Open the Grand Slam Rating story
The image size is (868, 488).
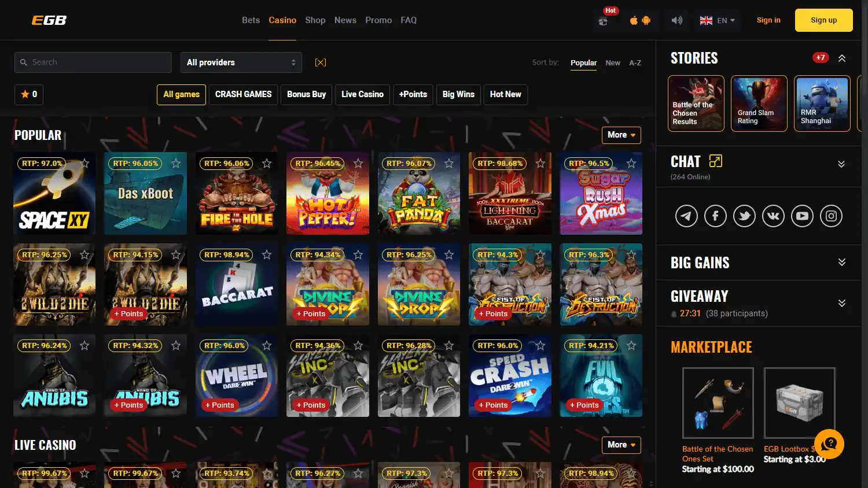[x=759, y=103]
